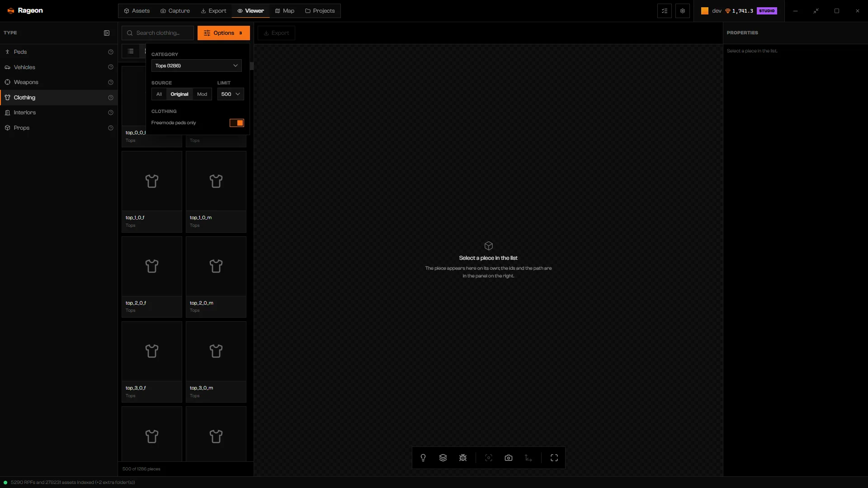The width and height of the screenshot is (868, 488).
Task: Select the top_3_0_f clothing piece
Action: (152, 362)
